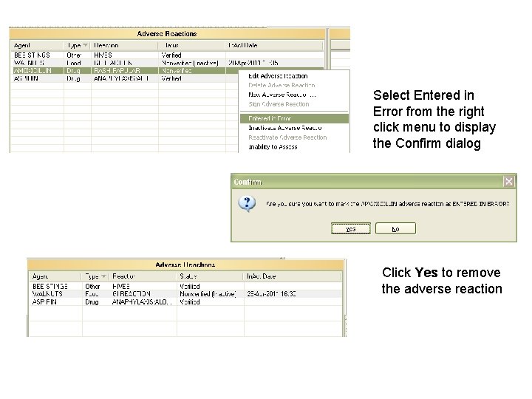Sort by Reaction header in lower table
532x399 pixels.
[x=143, y=276]
